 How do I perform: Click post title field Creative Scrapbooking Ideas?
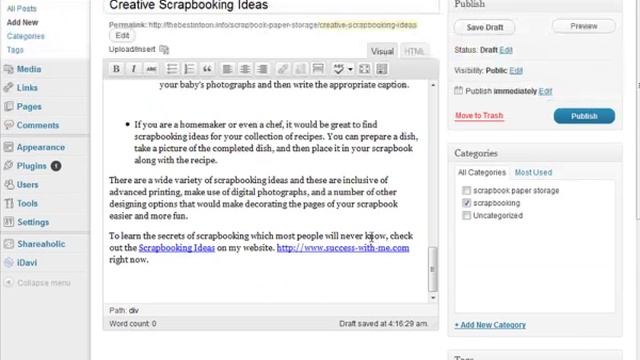click(x=272, y=6)
